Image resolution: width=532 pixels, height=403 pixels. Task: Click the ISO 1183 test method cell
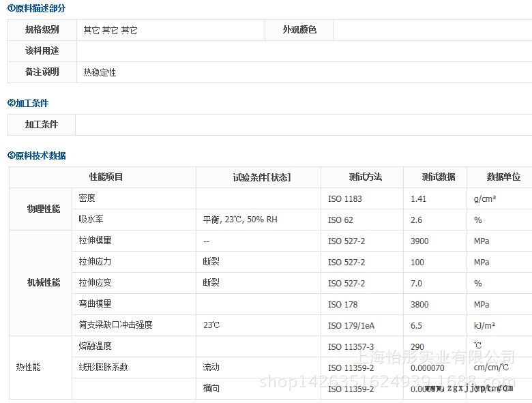point(344,198)
